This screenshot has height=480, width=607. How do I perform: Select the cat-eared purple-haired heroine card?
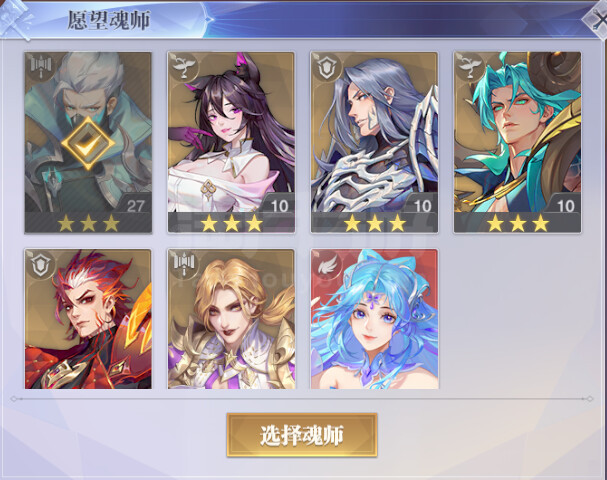(231, 142)
